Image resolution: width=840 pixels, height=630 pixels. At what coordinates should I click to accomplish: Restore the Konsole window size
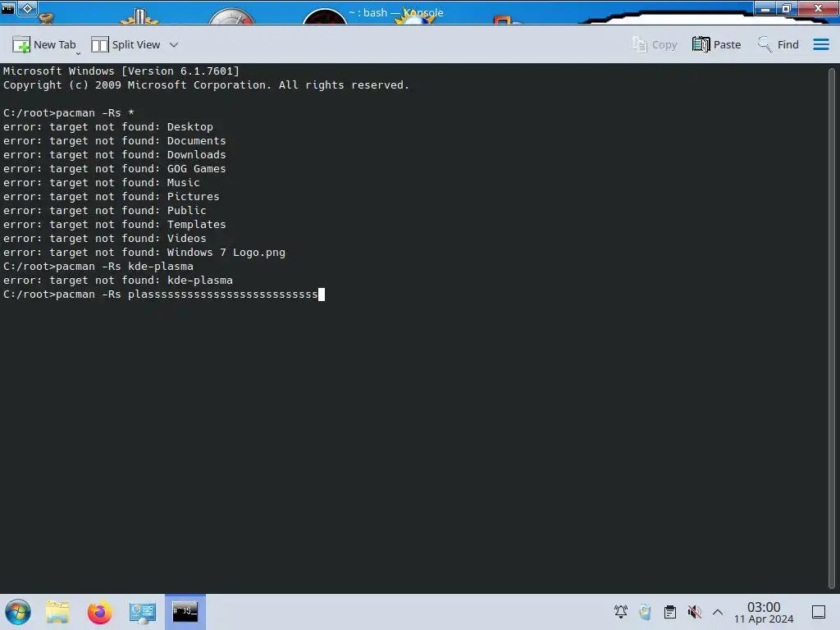pyautogui.click(x=787, y=8)
